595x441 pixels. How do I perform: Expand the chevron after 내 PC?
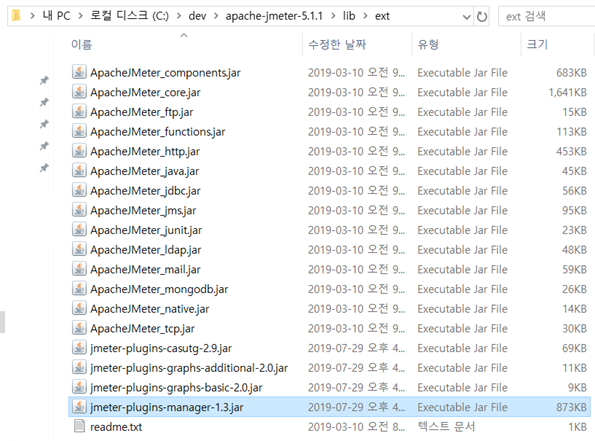pyautogui.click(x=80, y=16)
